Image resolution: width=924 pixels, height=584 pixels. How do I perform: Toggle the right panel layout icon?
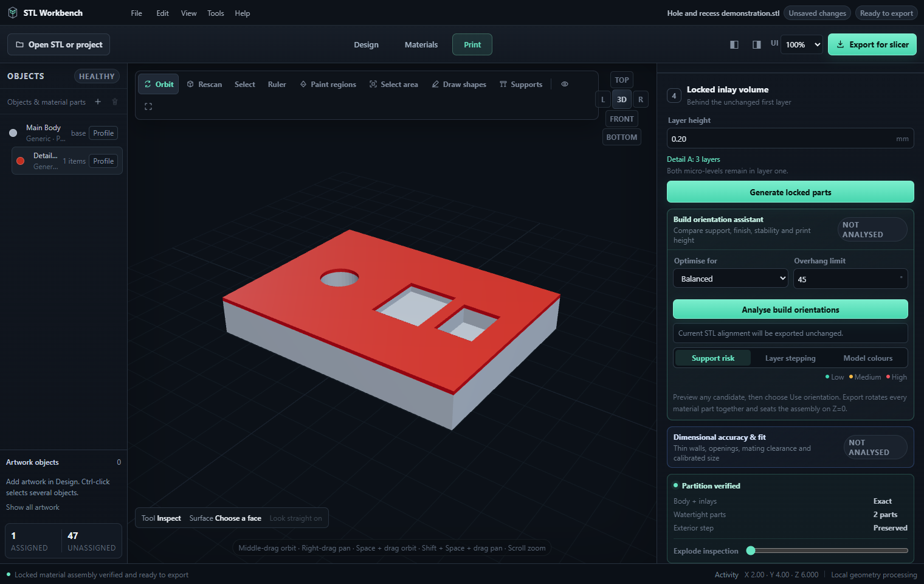(756, 44)
